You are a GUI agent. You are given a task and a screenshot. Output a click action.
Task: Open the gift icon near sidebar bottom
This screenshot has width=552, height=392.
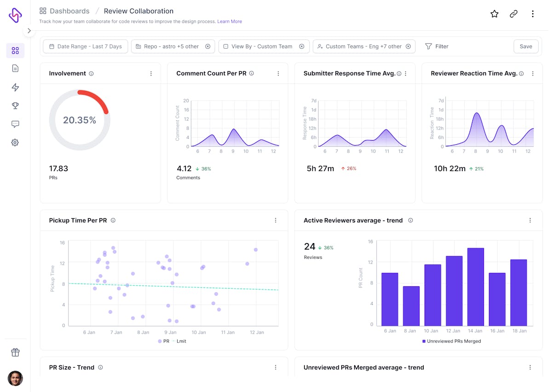pos(15,352)
